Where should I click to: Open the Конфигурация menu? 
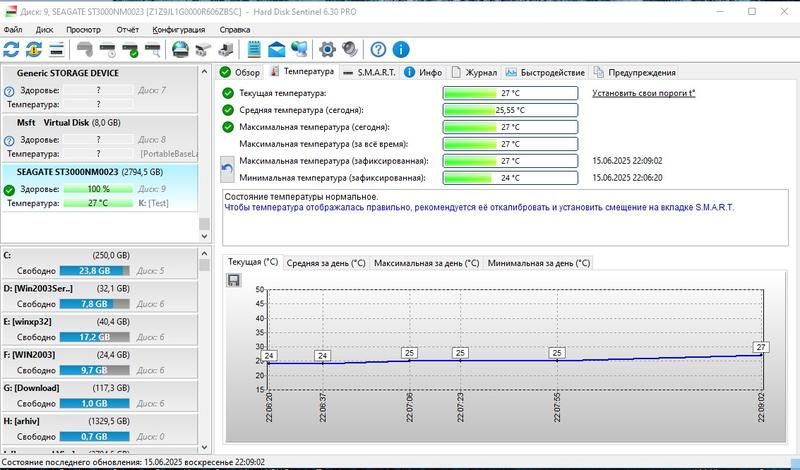coord(179,30)
